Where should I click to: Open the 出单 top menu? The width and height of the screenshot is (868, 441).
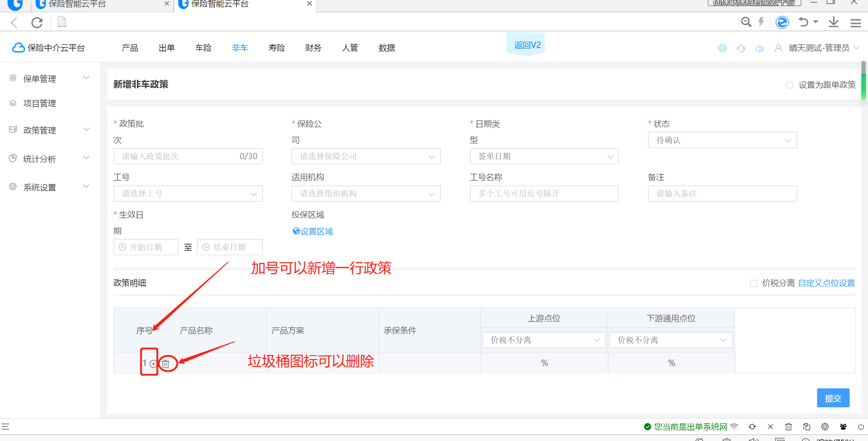pos(167,48)
